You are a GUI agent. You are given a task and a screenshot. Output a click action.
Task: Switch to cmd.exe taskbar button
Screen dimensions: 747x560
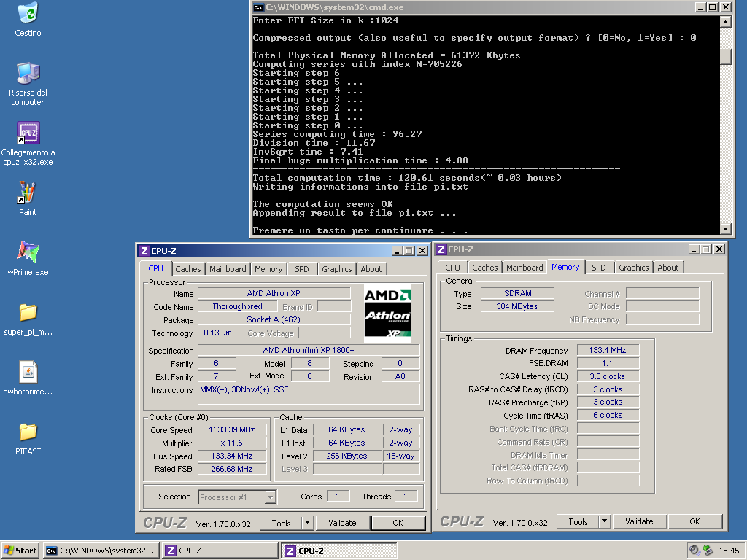101,551
